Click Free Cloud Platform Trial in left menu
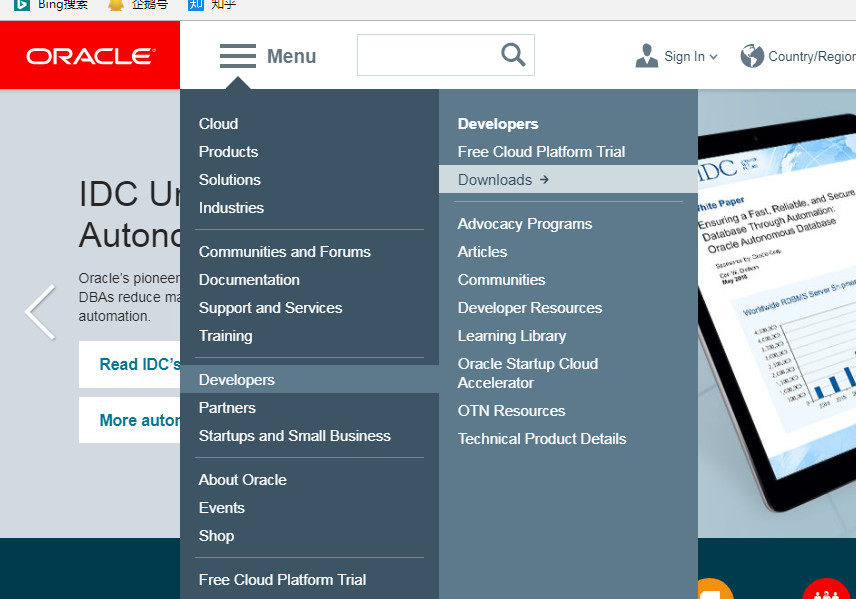The width and height of the screenshot is (856, 599). [283, 579]
